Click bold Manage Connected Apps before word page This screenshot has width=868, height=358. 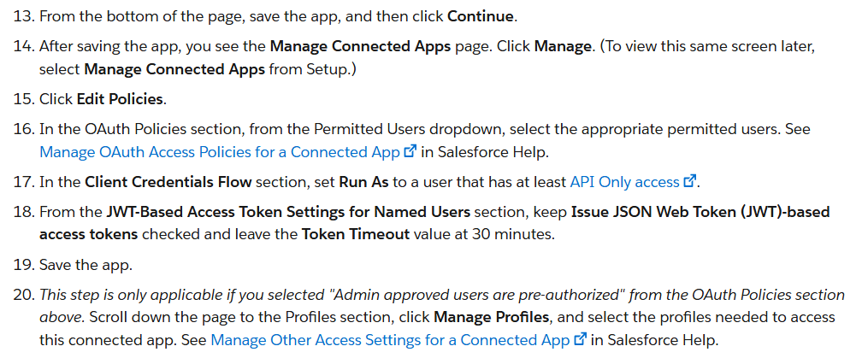click(360, 46)
